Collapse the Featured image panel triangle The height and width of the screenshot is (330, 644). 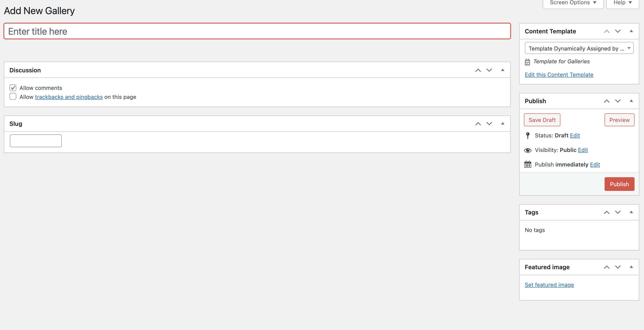pyautogui.click(x=631, y=267)
